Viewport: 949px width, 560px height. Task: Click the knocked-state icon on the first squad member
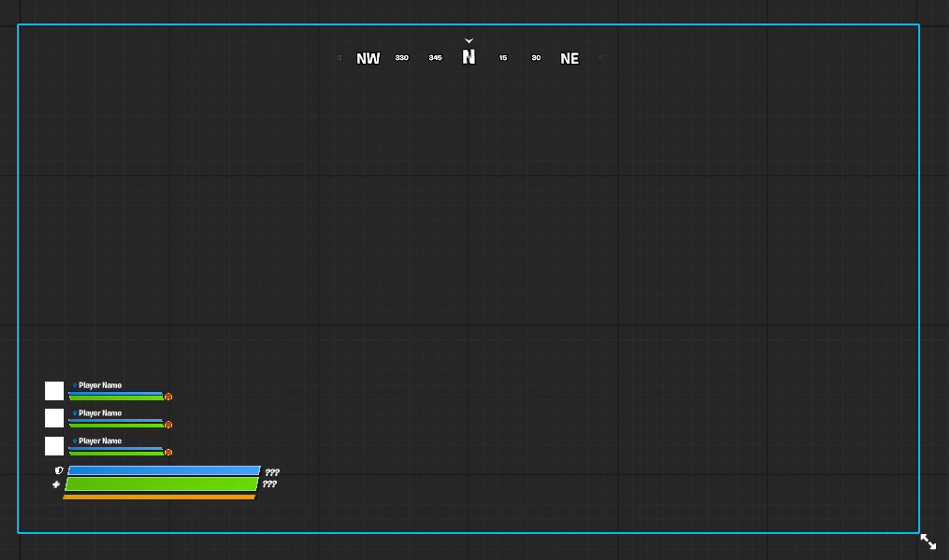(x=169, y=396)
